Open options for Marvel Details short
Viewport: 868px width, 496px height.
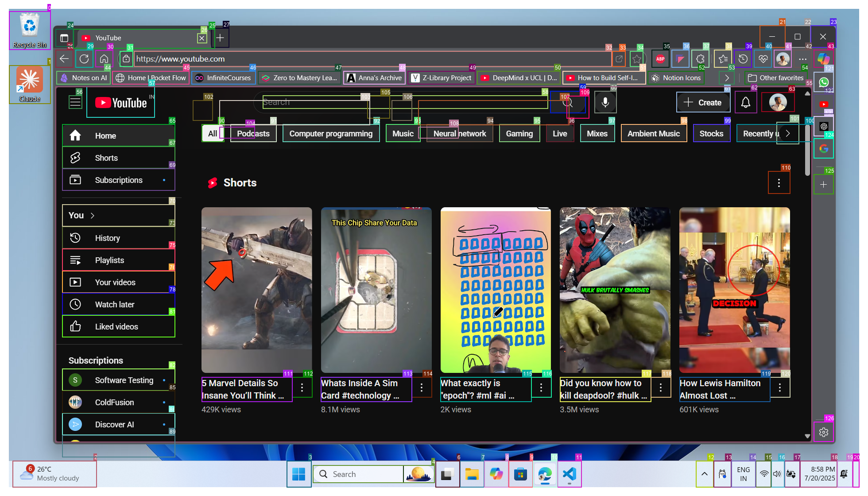pyautogui.click(x=302, y=387)
